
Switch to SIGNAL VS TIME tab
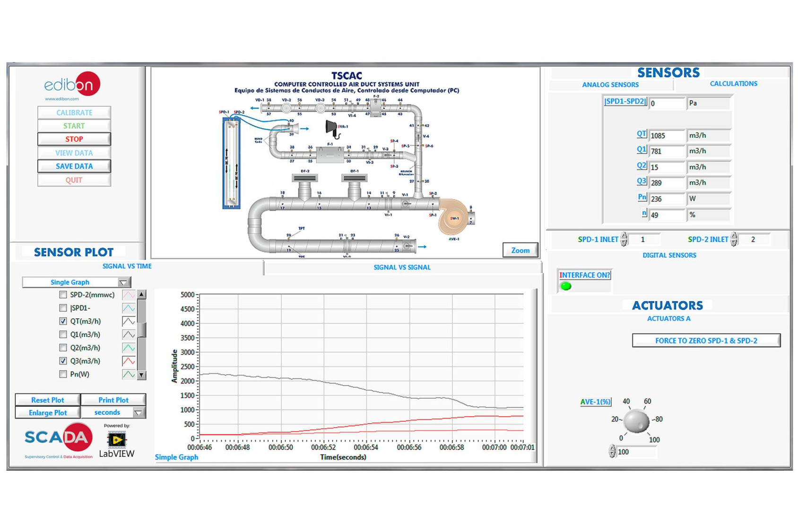pos(127,266)
